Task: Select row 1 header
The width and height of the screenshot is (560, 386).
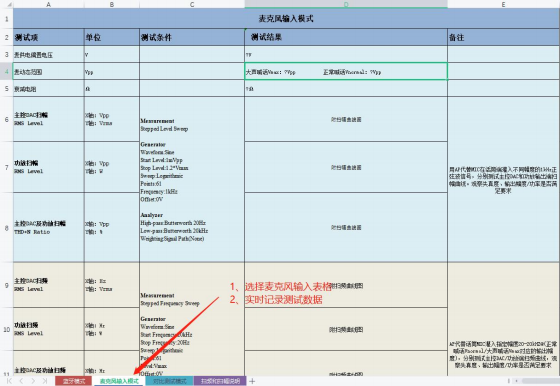Action: [x=6, y=19]
